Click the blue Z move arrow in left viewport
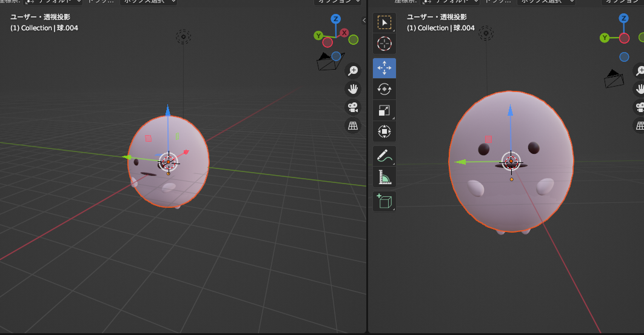This screenshot has height=335, width=644. 168,110
